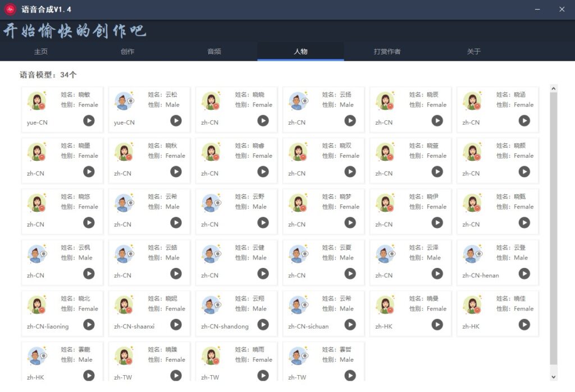Play the zh-CN-liaoning voice preview
This screenshot has width=575, height=392.
tap(89, 325)
